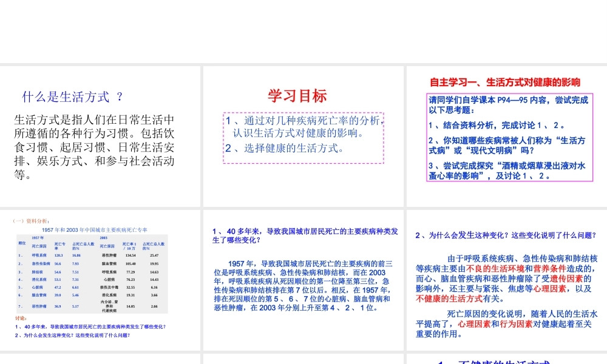Click table title '1957年和2003年中国城市主要疾病死亡专率'

[x=95, y=230]
